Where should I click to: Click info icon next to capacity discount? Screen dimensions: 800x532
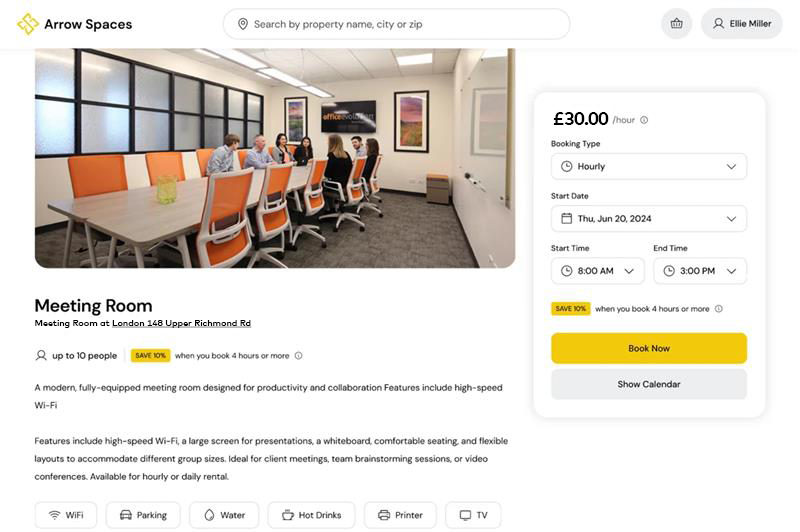(298, 356)
